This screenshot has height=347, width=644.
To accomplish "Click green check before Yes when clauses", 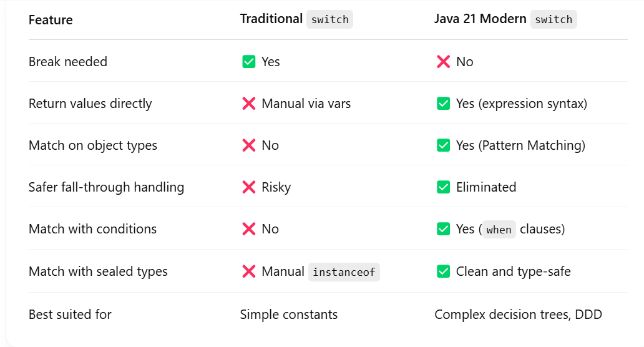I will coord(443,228).
